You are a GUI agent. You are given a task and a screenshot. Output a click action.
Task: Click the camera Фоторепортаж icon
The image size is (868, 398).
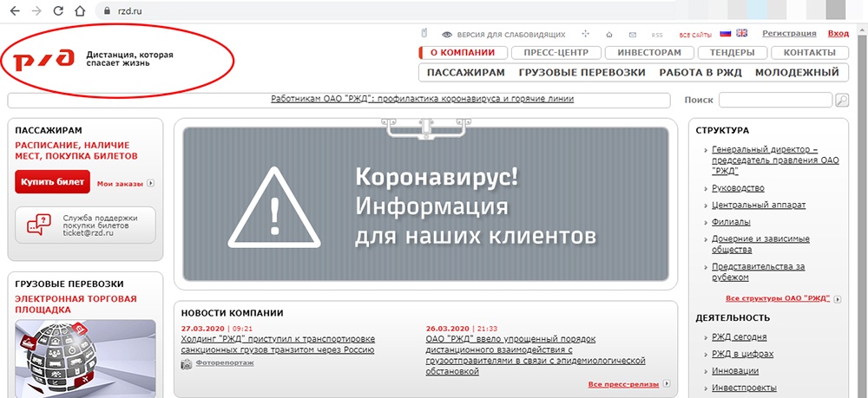[x=187, y=363]
